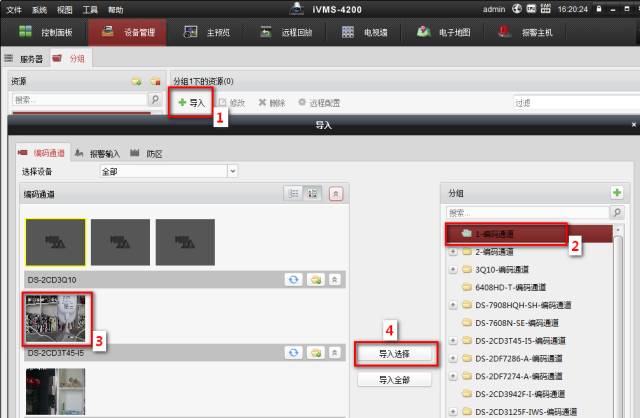Select the DS-2CD3T45-I5 camera thumbnail
This screenshot has height=418, width=640.
58,319
